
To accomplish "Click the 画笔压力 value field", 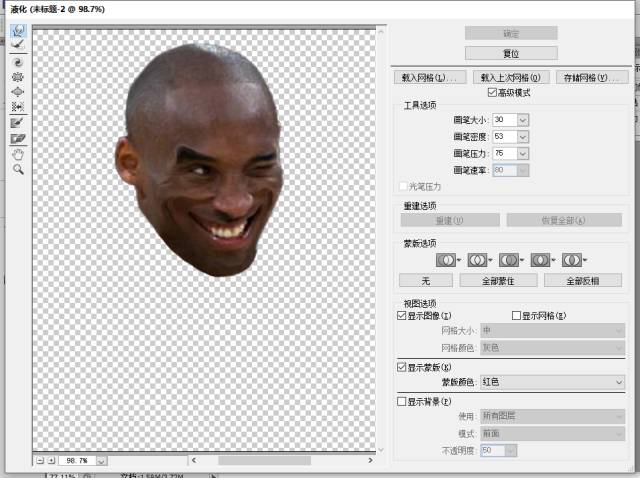I will [505, 153].
